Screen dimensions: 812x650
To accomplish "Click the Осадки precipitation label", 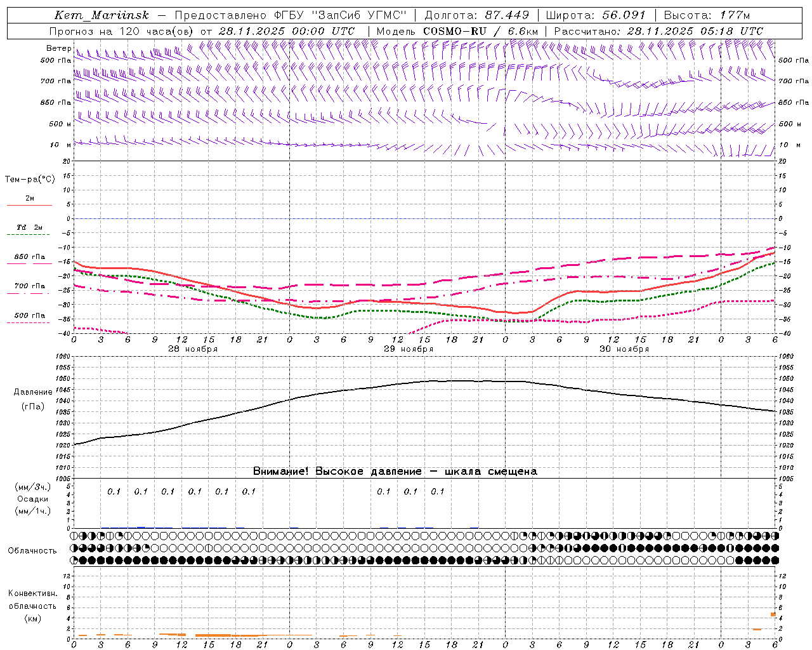I will pos(32,499).
